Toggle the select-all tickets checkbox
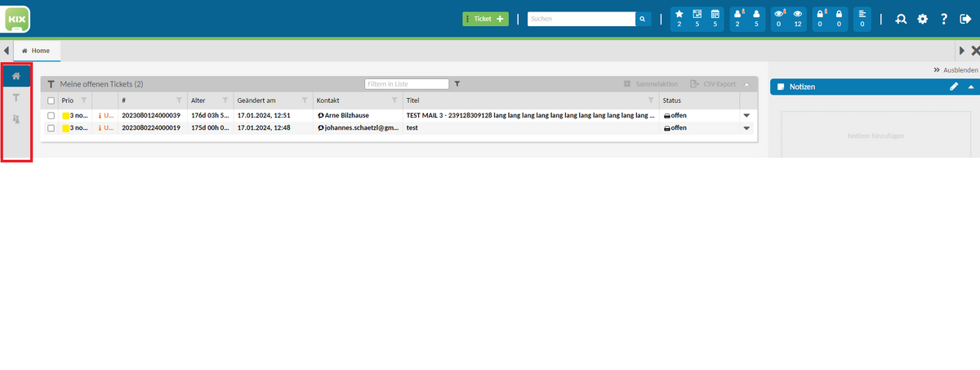 51,100
